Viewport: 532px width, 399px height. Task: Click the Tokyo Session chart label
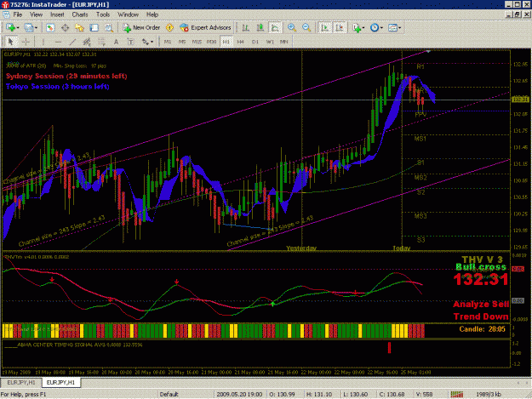(58, 87)
